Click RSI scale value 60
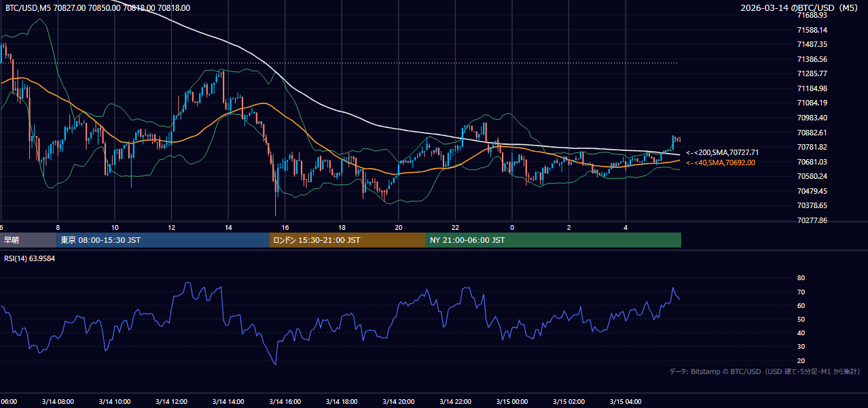 801,305
